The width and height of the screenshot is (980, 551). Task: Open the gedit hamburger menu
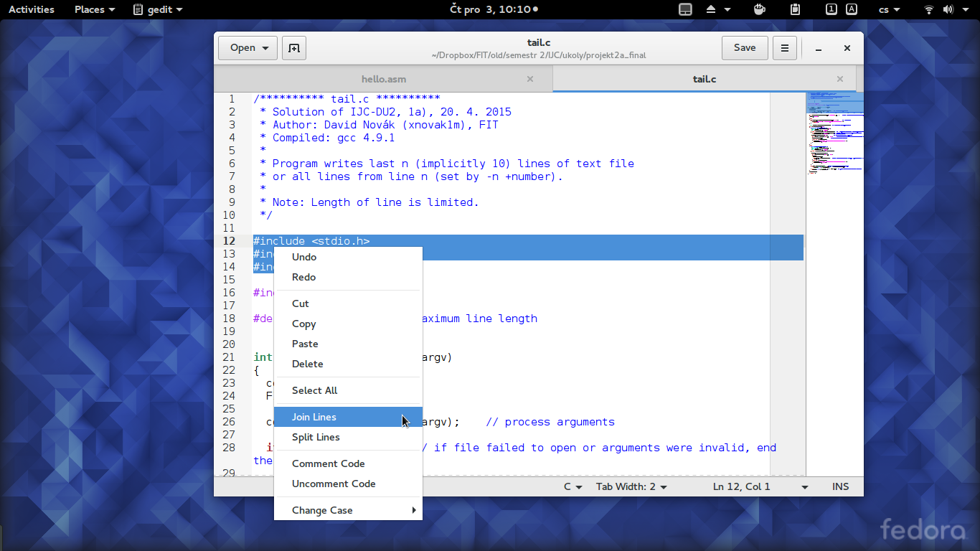pyautogui.click(x=785, y=48)
